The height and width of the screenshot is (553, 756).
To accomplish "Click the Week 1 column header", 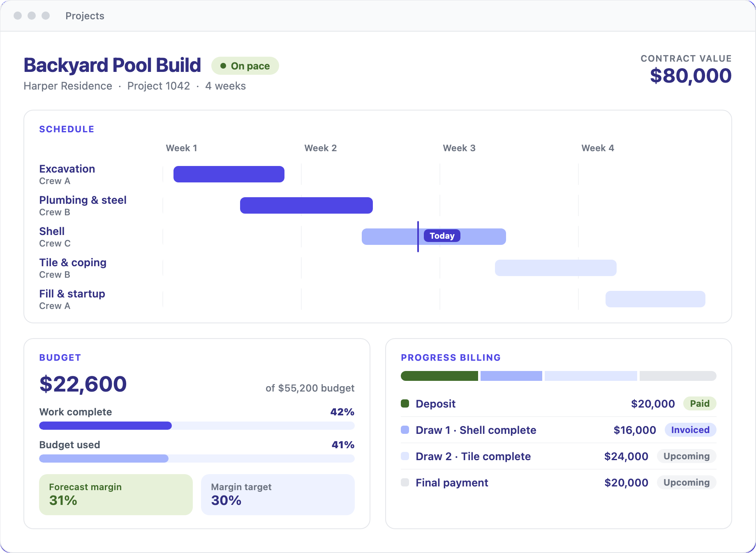I will (x=181, y=148).
